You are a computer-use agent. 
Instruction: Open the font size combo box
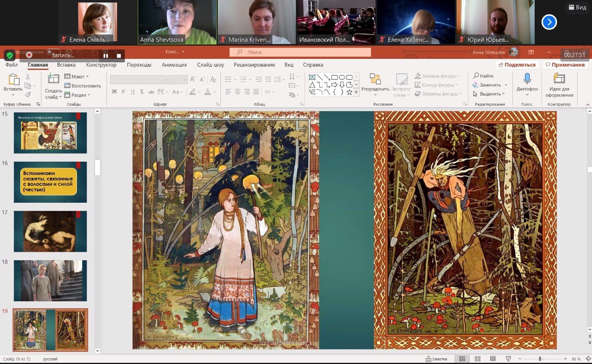[x=179, y=80]
